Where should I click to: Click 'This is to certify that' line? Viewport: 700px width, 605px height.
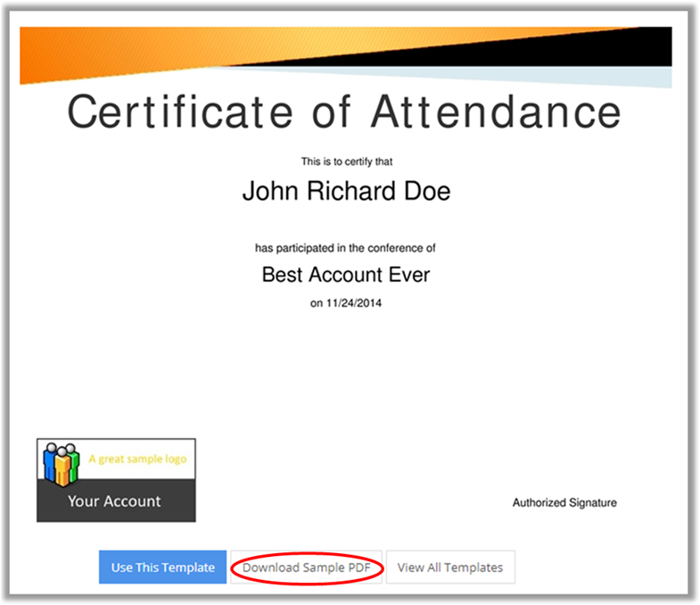pos(347,162)
